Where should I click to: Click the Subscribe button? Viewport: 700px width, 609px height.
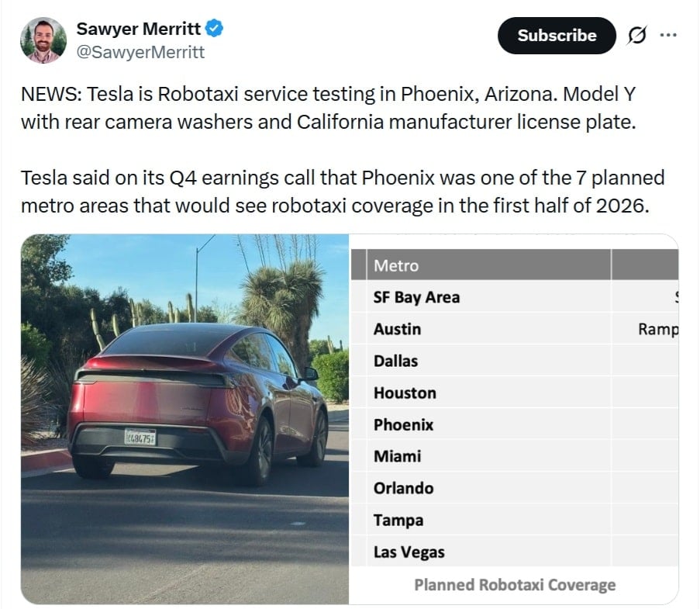click(x=556, y=35)
